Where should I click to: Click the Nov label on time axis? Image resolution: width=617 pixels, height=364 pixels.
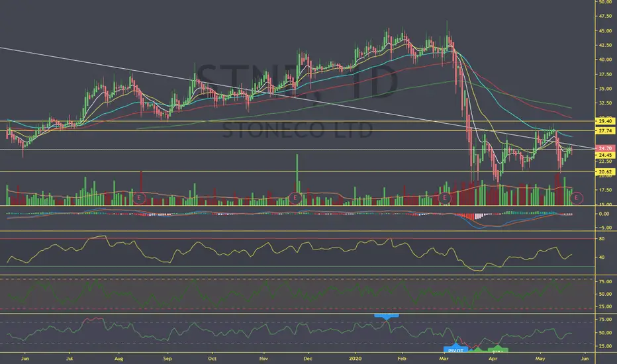pos(264,359)
